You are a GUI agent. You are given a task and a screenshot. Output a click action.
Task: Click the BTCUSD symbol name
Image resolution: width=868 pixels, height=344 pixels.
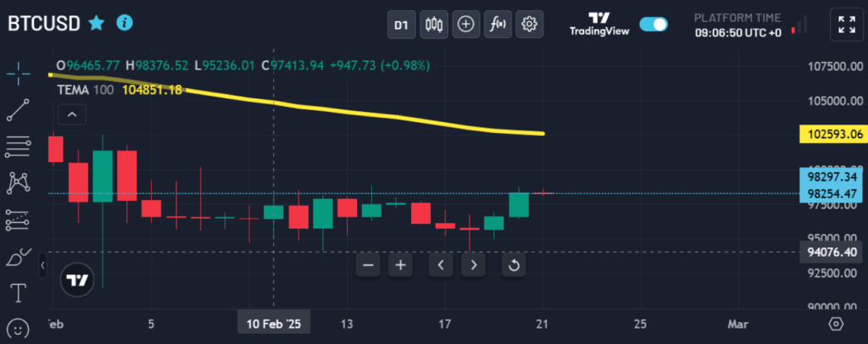[44, 23]
